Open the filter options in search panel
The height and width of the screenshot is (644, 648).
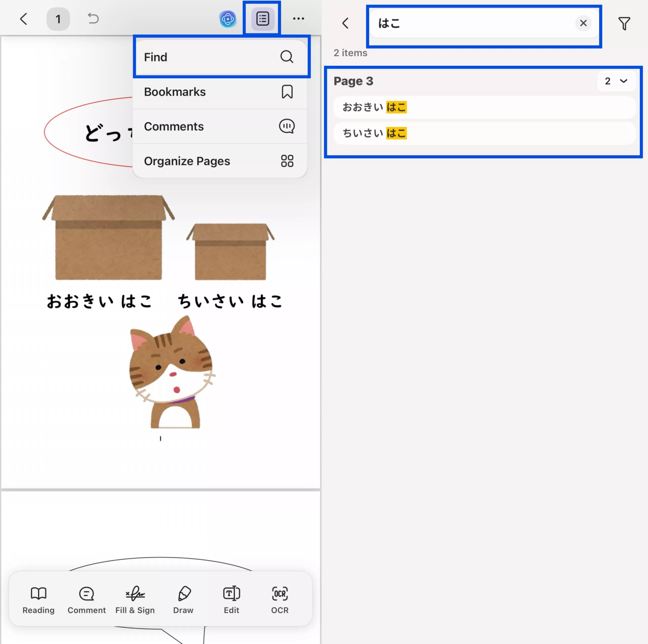(623, 23)
